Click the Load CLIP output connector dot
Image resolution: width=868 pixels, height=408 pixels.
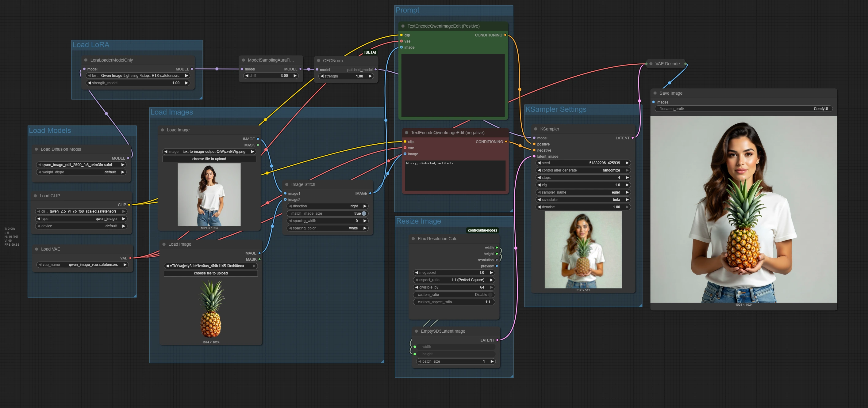tap(129, 205)
